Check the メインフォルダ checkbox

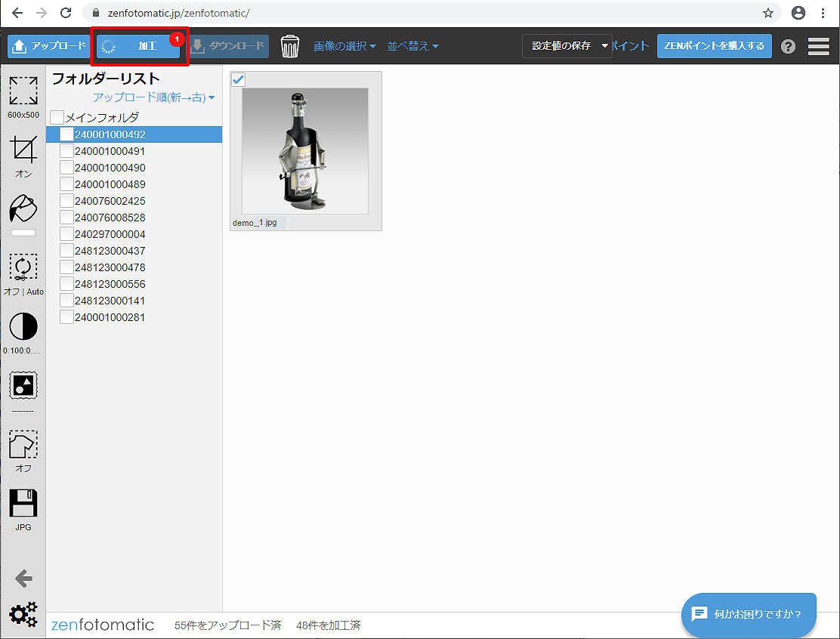tap(57, 117)
